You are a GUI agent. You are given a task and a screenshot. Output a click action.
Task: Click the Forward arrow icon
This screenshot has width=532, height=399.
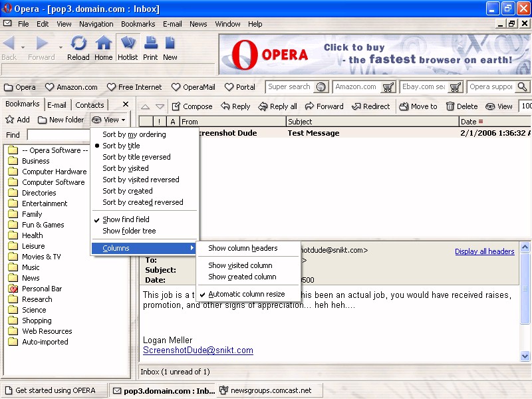pyautogui.click(x=42, y=43)
